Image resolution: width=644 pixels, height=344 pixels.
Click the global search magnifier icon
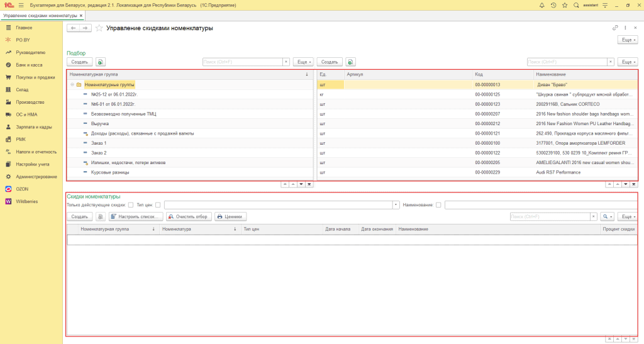tap(576, 5)
